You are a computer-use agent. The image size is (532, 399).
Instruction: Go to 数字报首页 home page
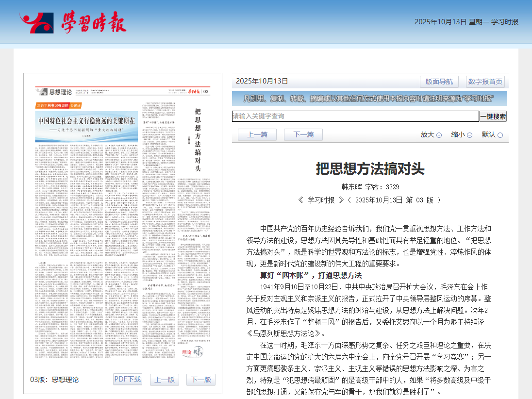pos(485,82)
